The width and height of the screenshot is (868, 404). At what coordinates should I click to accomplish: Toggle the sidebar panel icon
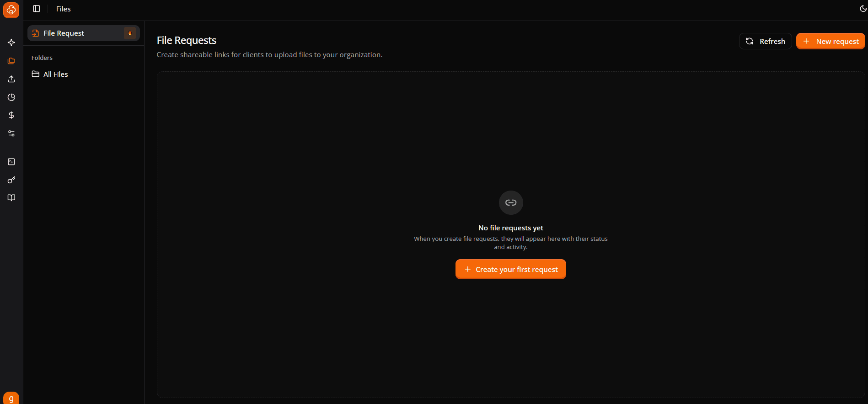click(x=37, y=9)
